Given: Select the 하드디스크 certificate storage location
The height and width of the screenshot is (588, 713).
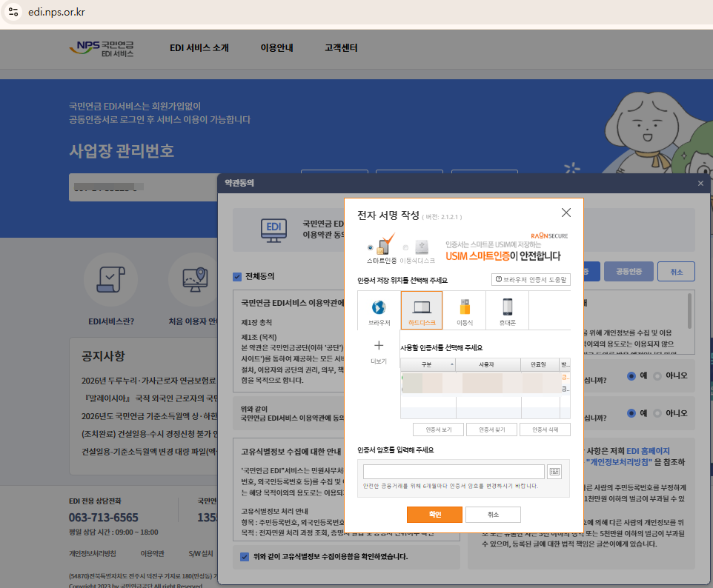Looking at the screenshot, I should pyautogui.click(x=422, y=310).
